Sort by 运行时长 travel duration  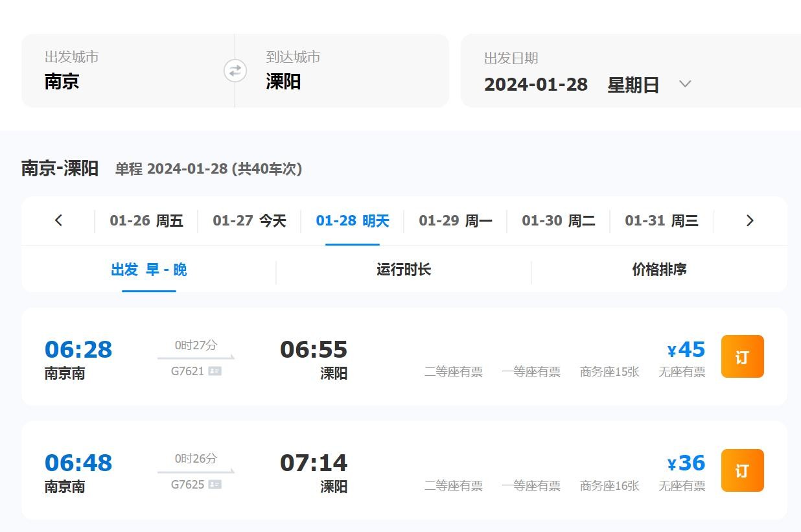point(404,270)
